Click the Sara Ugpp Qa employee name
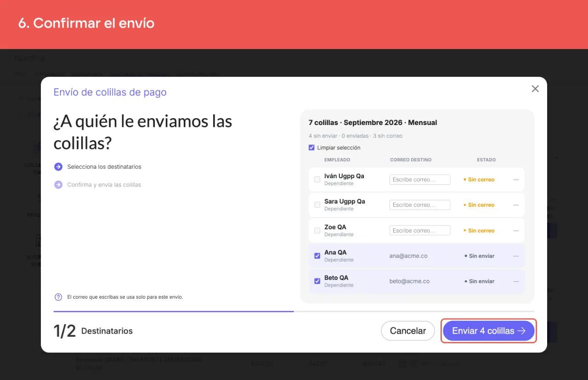Viewport: 588px width, 380px height. 345,201
